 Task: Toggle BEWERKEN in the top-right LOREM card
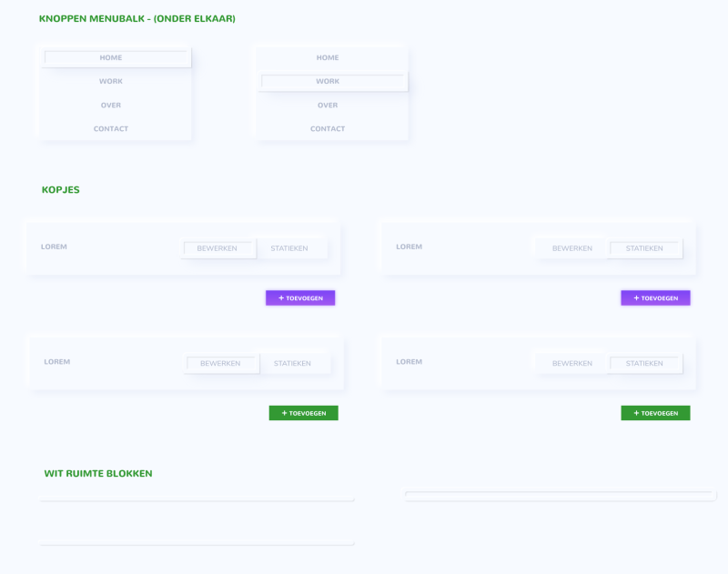coord(571,248)
